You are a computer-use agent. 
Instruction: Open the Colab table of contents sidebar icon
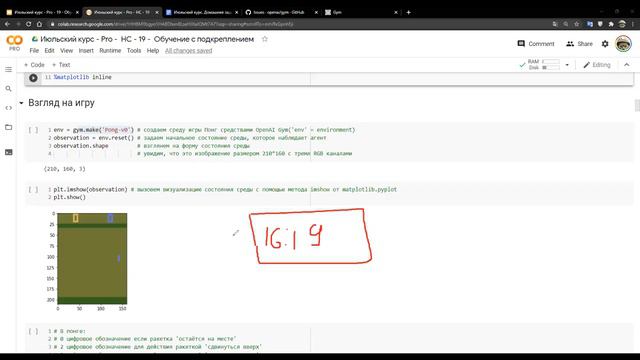pos(9,69)
